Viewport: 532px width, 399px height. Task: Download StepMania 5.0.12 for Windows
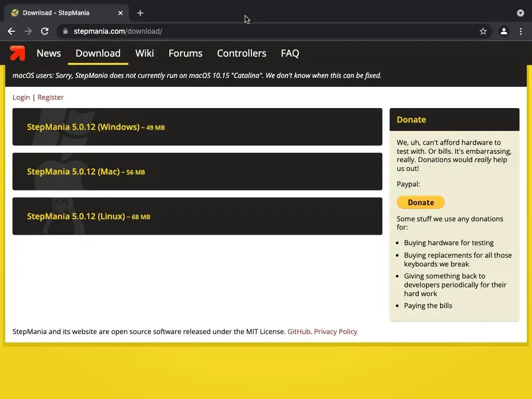(197, 127)
